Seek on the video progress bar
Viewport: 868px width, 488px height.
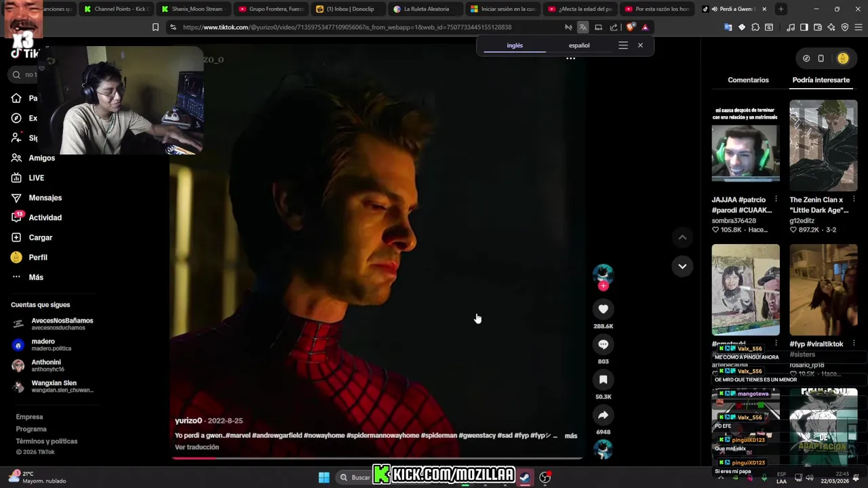coord(376,458)
